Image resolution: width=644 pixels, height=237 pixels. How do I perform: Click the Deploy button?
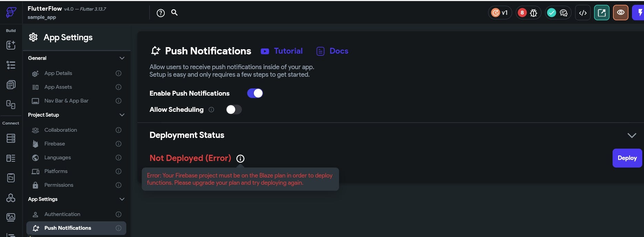point(627,158)
